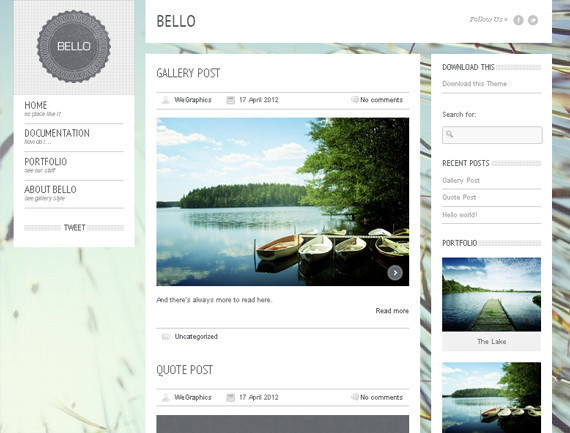Open the Gallery Post title
The image size is (570, 433).
(188, 73)
